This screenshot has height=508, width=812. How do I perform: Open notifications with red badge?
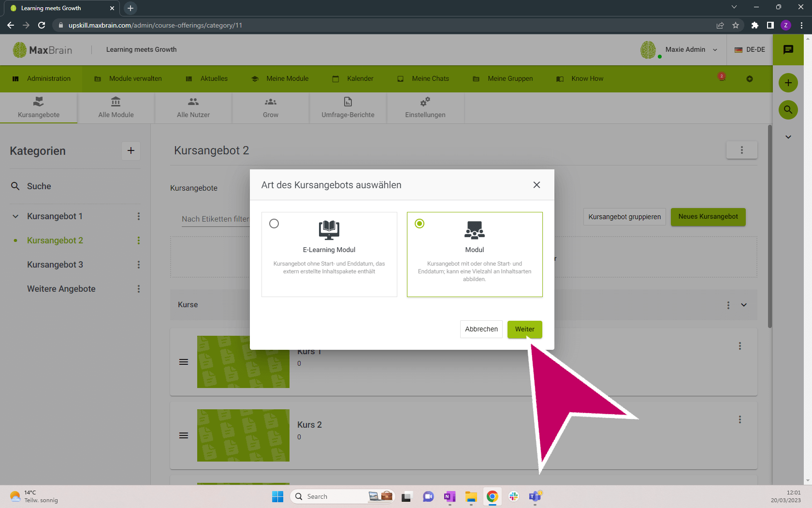click(x=722, y=78)
